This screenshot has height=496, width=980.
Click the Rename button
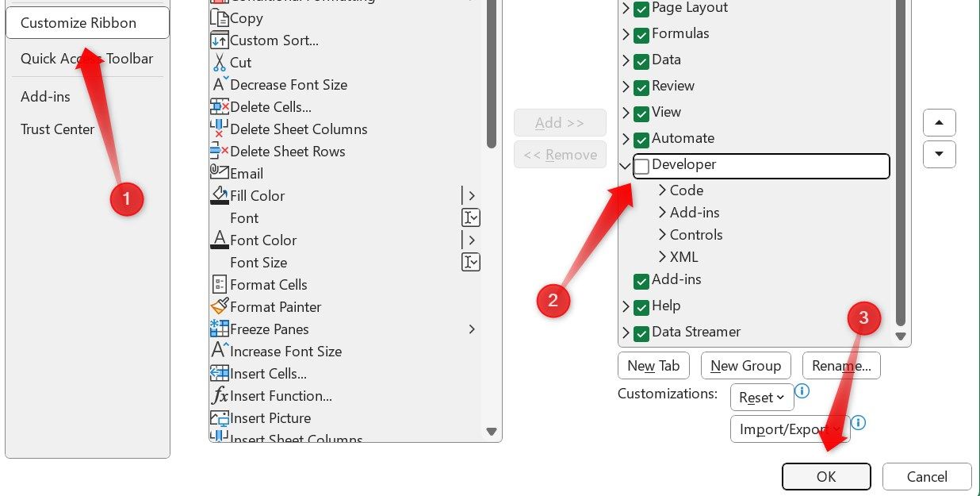pos(841,366)
